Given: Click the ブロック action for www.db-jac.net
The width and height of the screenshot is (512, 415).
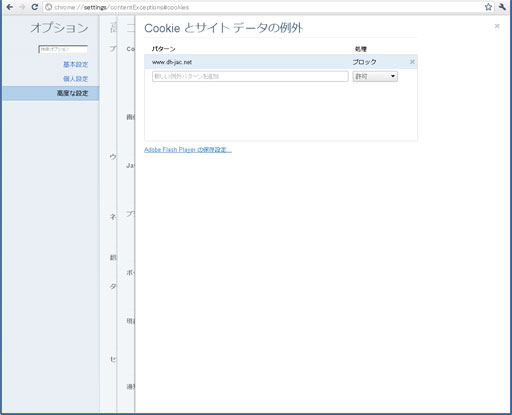Looking at the screenshot, I should 365,62.
